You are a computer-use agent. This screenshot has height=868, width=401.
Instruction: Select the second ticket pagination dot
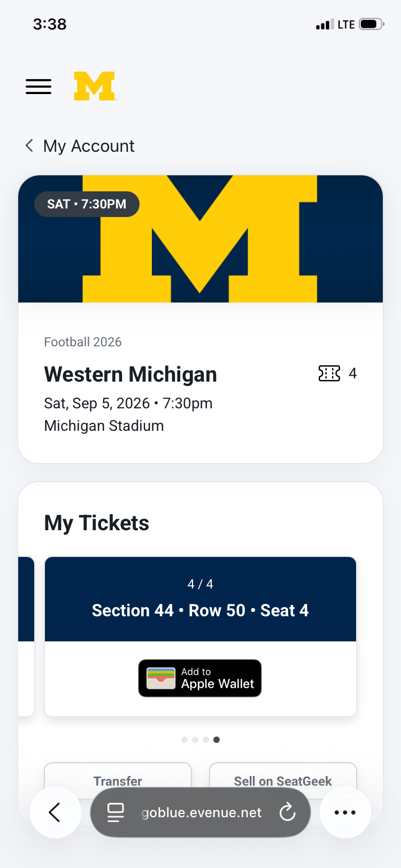point(195,740)
